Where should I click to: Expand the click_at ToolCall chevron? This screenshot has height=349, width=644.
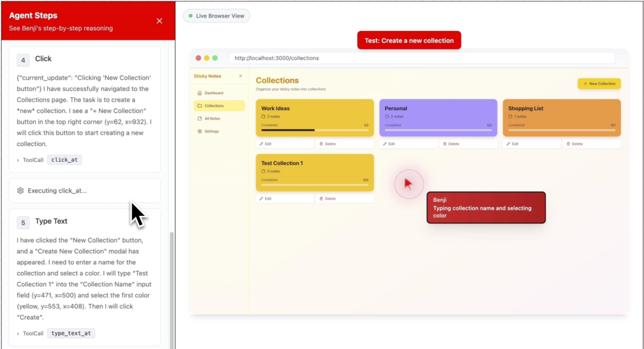click(18, 160)
